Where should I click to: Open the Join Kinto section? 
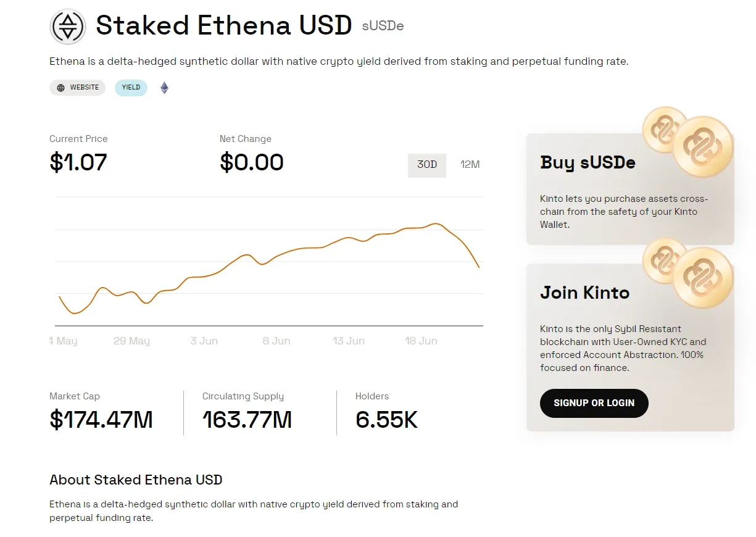click(584, 293)
